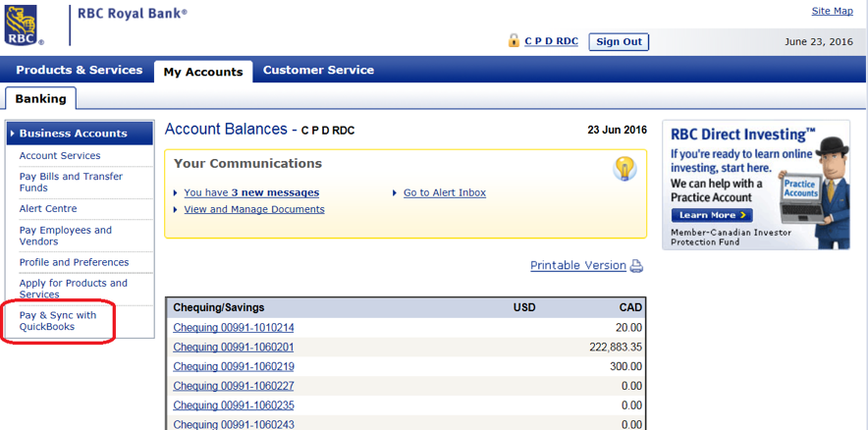Select the Banking sub-tab
Image resolution: width=868 pixels, height=430 pixels.
pos(40,99)
